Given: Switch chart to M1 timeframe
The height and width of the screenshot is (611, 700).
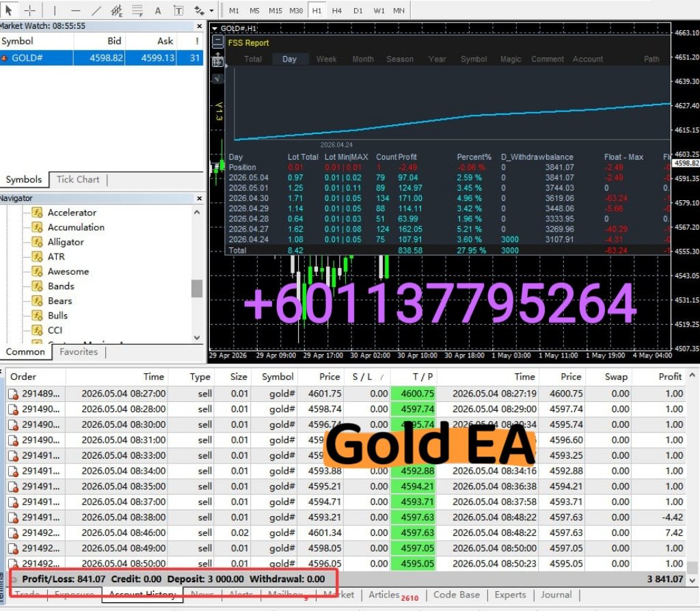Looking at the screenshot, I should (x=234, y=10).
